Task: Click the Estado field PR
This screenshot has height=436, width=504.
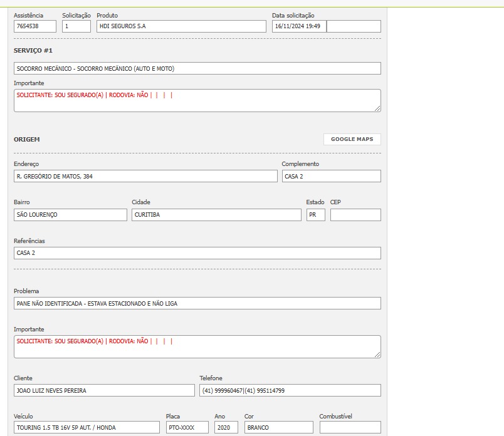Action: point(316,215)
